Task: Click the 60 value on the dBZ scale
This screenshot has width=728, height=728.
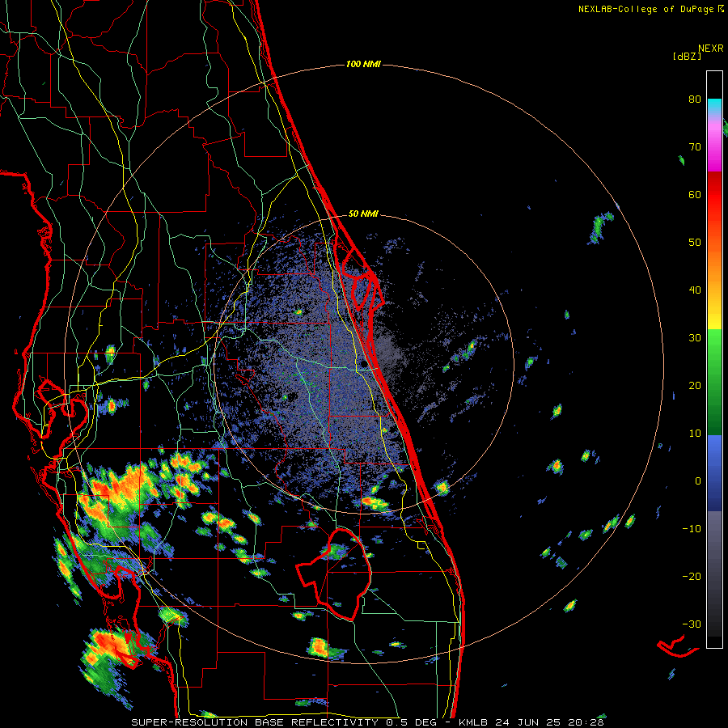Action: click(695, 194)
